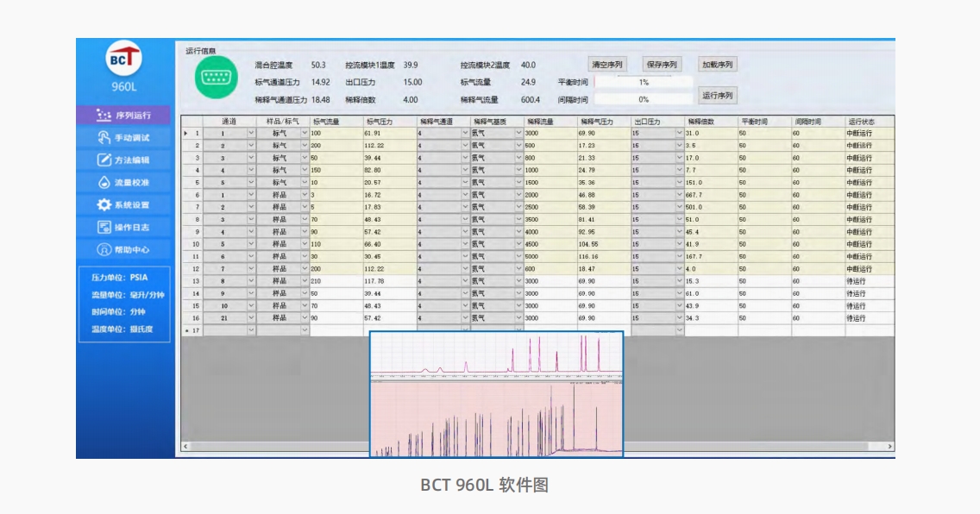Click the 稀释倍数 cell 501.0

711,207
